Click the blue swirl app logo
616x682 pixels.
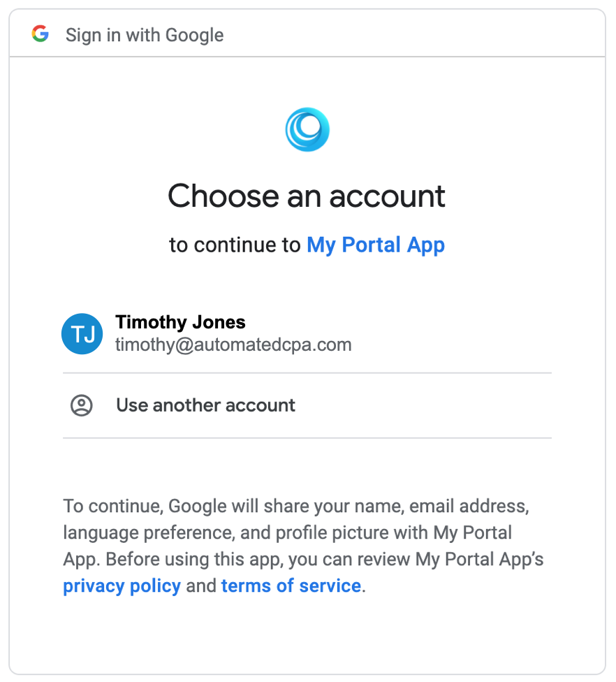(307, 129)
